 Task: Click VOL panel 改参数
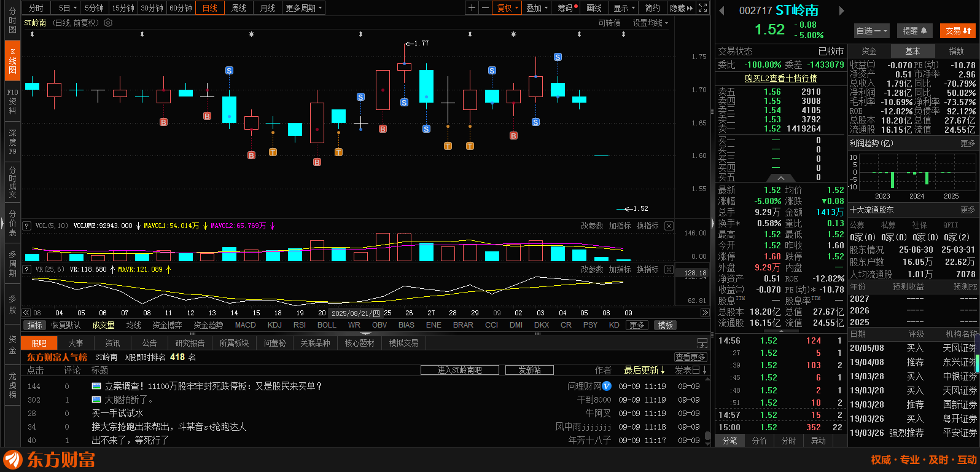pyautogui.click(x=592, y=226)
